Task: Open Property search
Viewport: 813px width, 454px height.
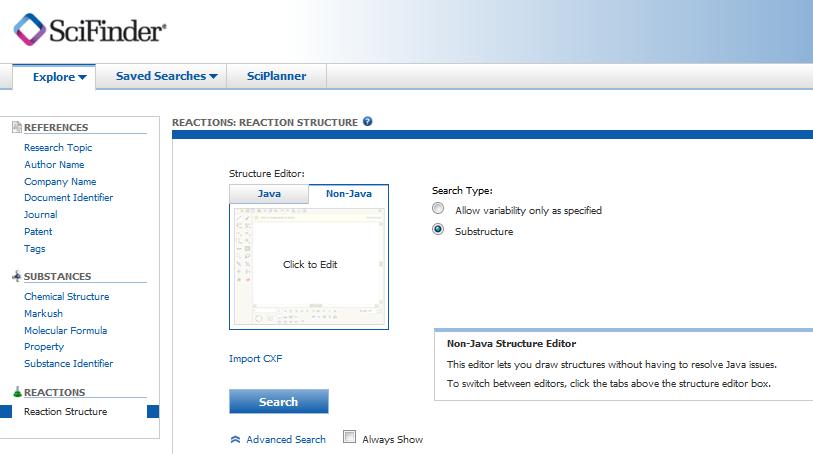Action: [x=44, y=347]
